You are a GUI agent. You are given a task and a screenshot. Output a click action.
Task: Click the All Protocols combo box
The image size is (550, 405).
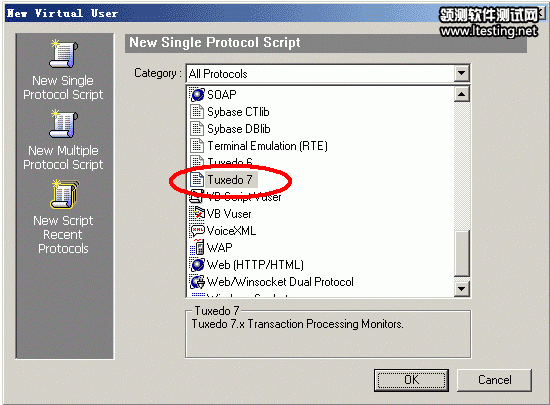tap(328, 74)
